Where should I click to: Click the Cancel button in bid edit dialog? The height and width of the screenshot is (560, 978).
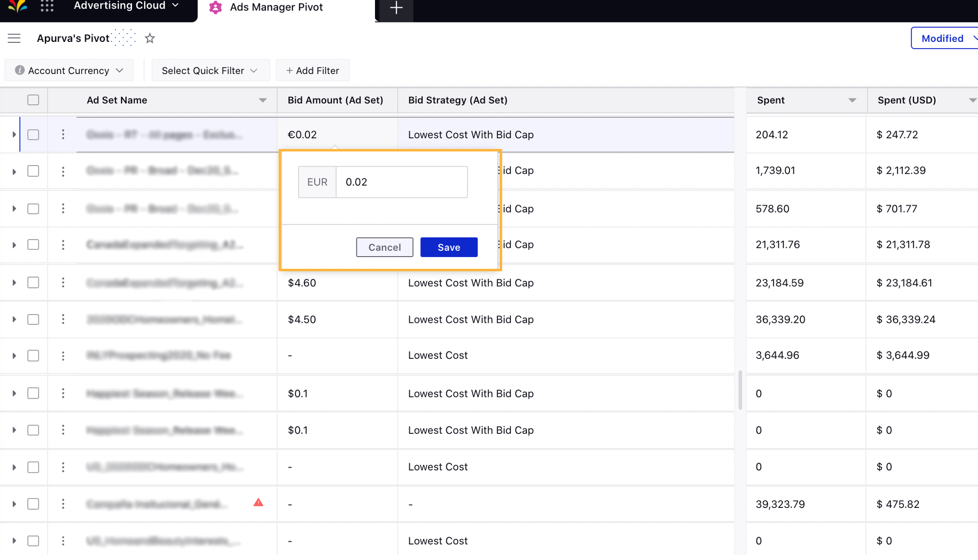(x=384, y=247)
